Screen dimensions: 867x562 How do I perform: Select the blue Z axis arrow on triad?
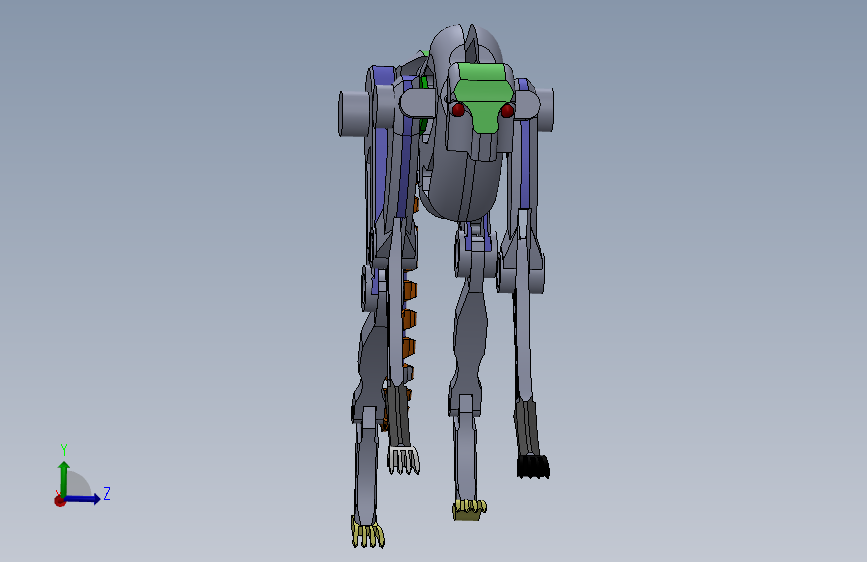tap(83, 499)
